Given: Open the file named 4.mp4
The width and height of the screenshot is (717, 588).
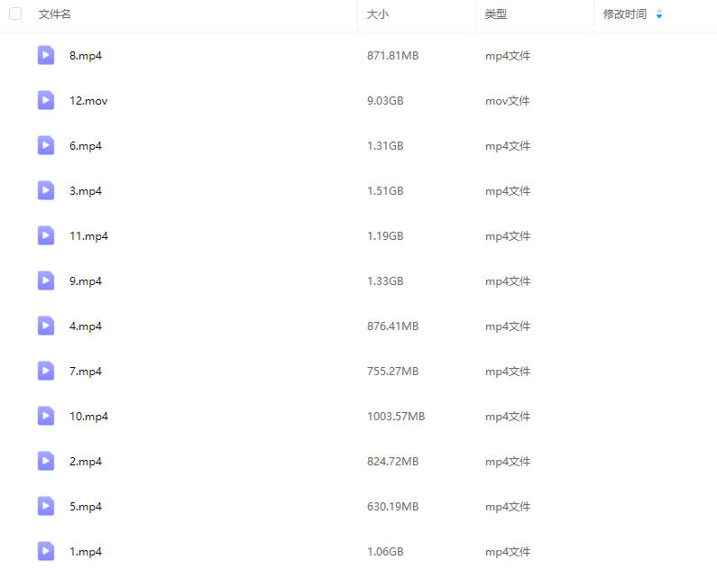Looking at the screenshot, I should 86,326.
